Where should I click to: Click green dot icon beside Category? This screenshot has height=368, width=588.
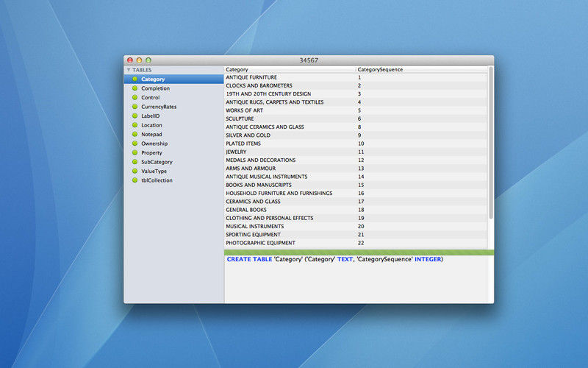pos(135,79)
